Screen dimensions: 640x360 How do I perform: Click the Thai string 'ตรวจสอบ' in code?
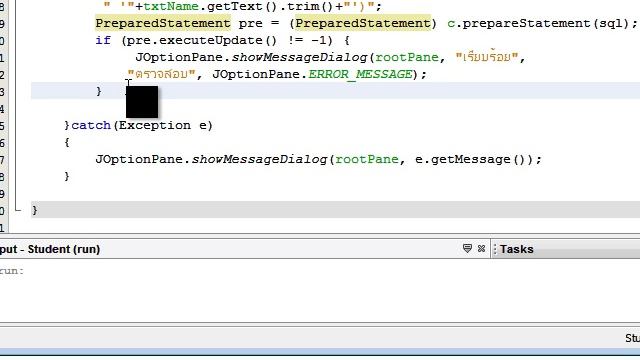coord(161,74)
